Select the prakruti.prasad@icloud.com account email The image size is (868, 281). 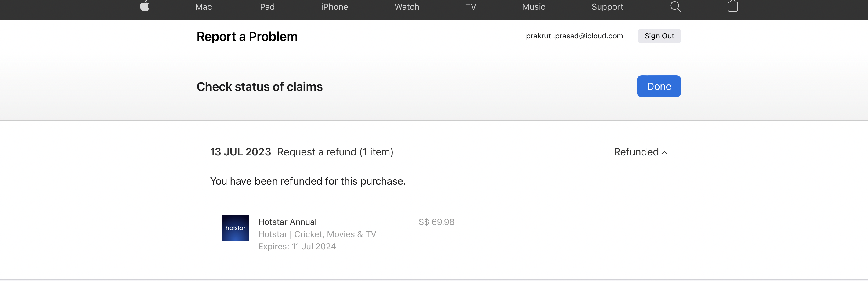(574, 36)
